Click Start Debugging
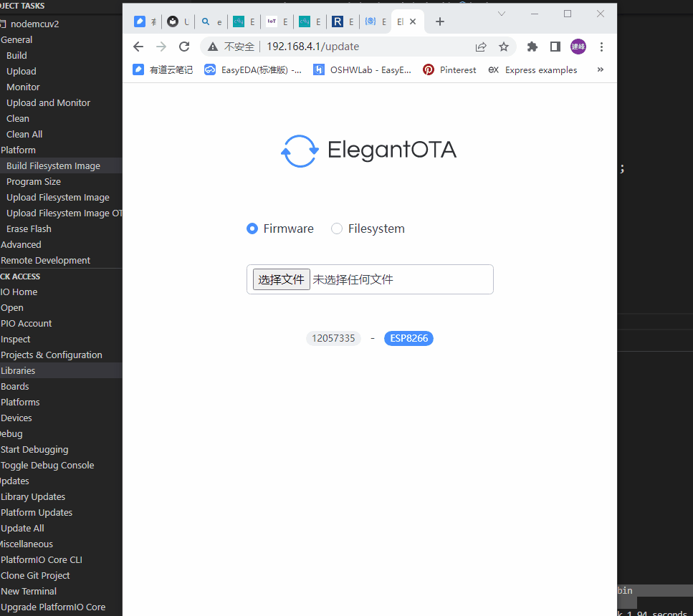Image resolution: width=693 pixels, height=616 pixels. [34, 449]
